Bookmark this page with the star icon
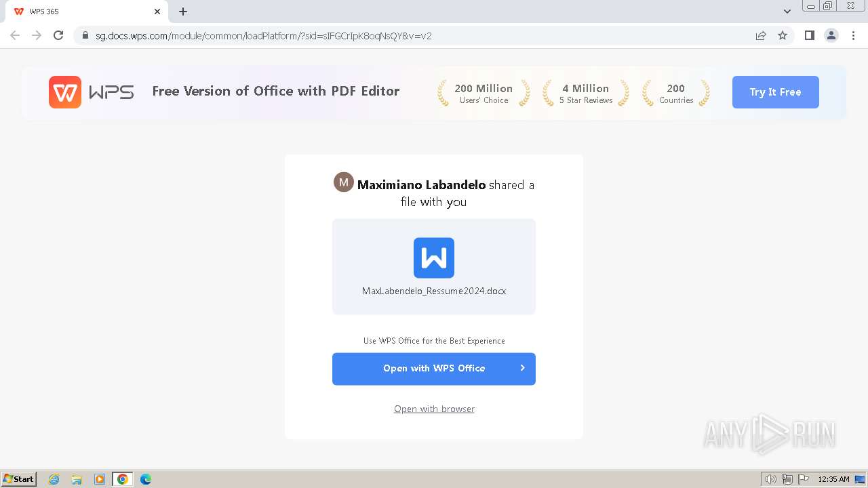This screenshot has height=488, width=868. click(x=783, y=35)
